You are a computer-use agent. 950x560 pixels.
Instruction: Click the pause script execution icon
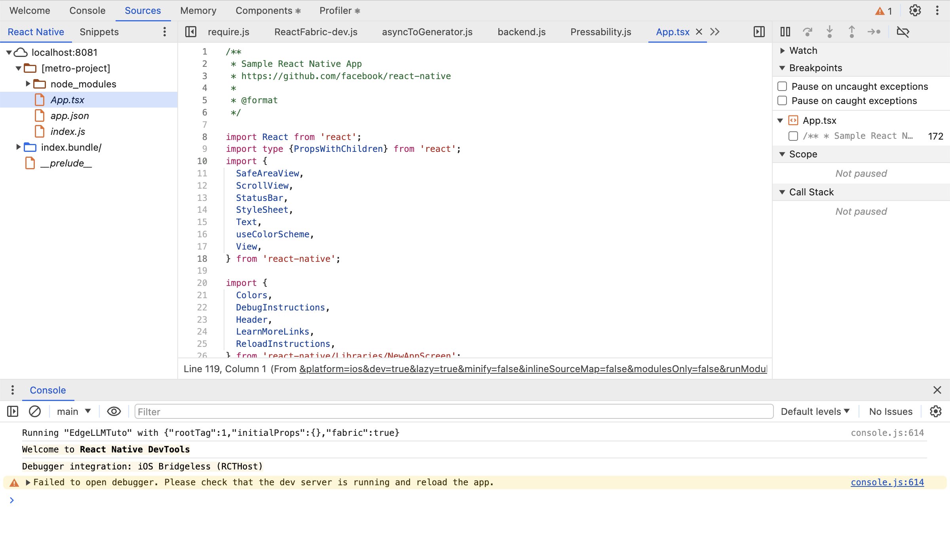(785, 32)
